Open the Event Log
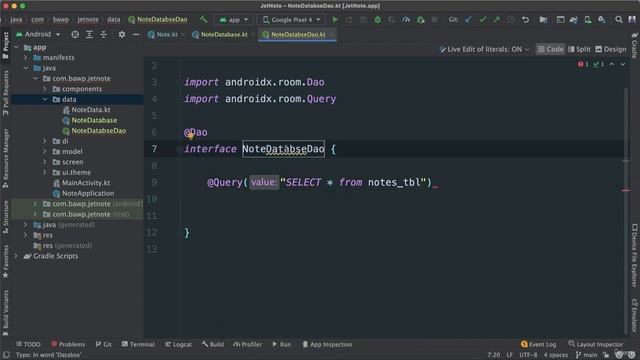Image resolution: width=640 pixels, height=360 pixels. tap(538, 344)
